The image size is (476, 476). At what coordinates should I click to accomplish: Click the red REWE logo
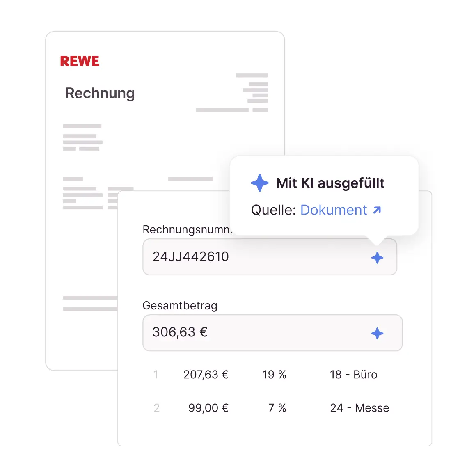coord(80,61)
